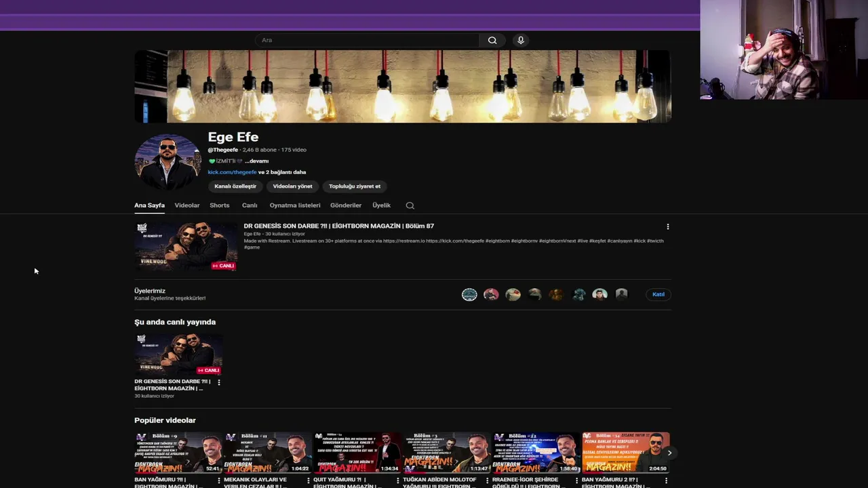Click the channel banner with hanging light bulbs
Screen dimensions: 868x488
(x=403, y=86)
